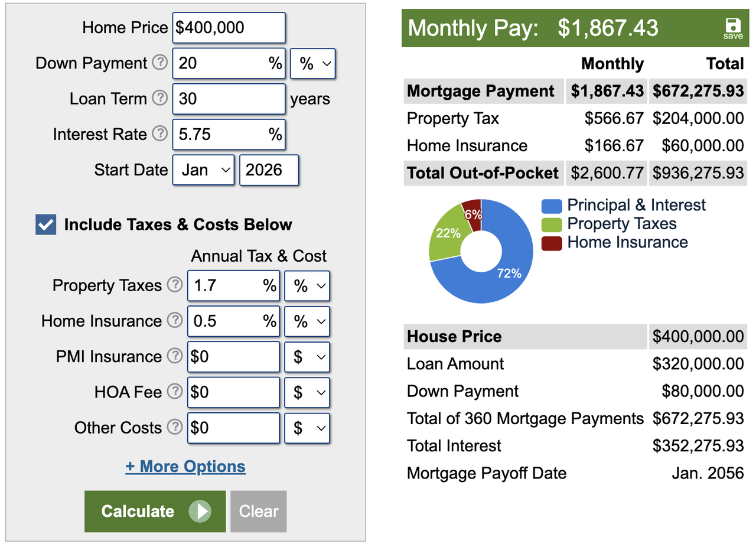Expand the + More Options link
This screenshot has height=547, width=756.
[185, 467]
